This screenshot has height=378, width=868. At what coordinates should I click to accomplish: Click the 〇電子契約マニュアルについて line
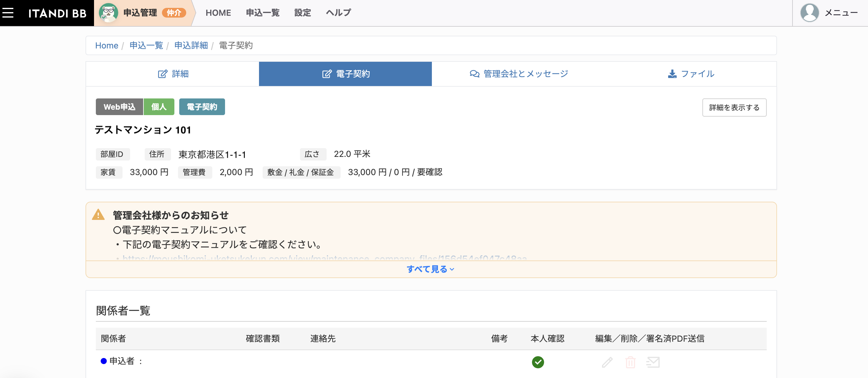click(x=180, y=230)
